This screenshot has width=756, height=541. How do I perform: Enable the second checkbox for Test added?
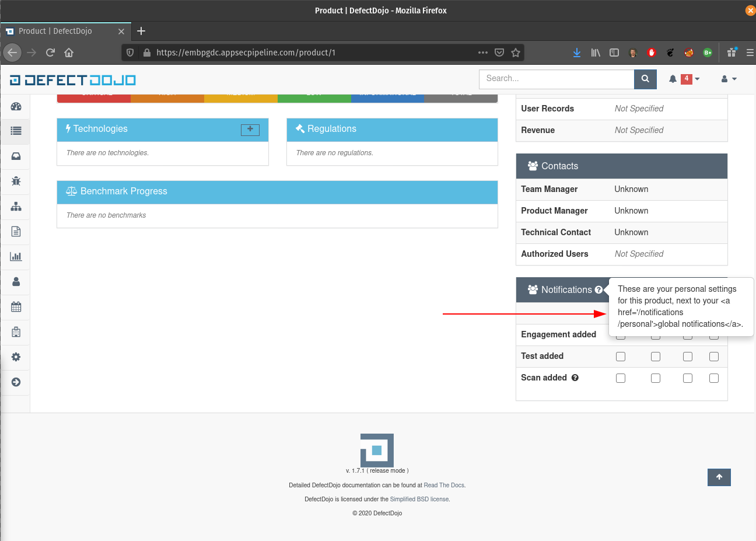[656, 356]
